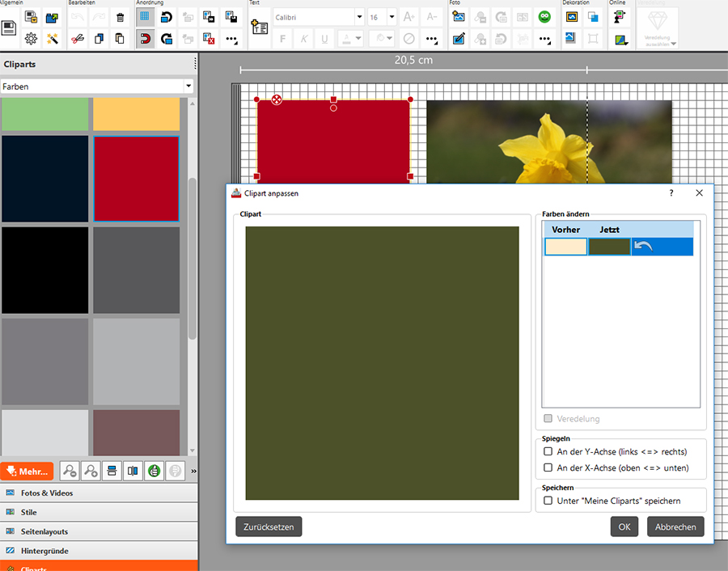Open the Calibri font dropdown

[358, 17]
